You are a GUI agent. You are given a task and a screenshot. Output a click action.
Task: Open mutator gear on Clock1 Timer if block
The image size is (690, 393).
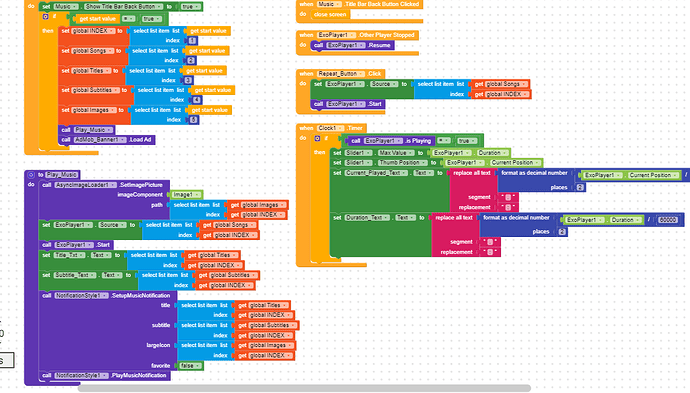(317, 139)
